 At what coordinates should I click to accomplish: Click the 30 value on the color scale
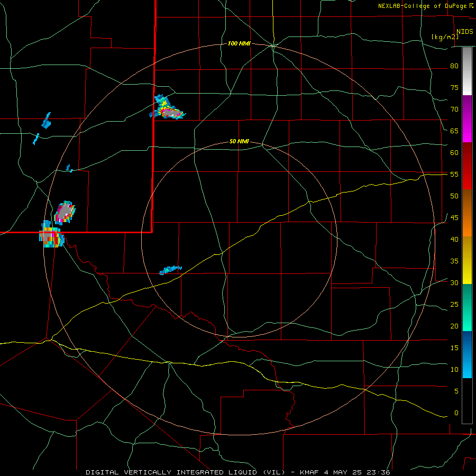(x=454, y=283)
